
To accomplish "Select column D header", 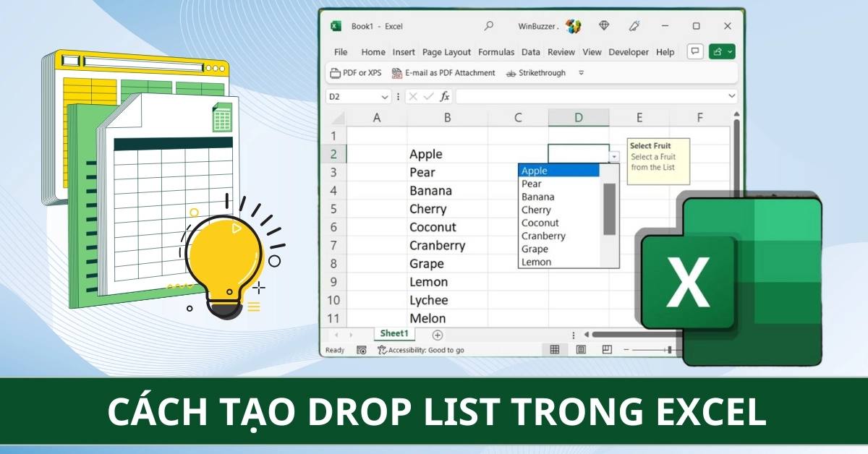I will pyautogui.click(x=579, y=117).
